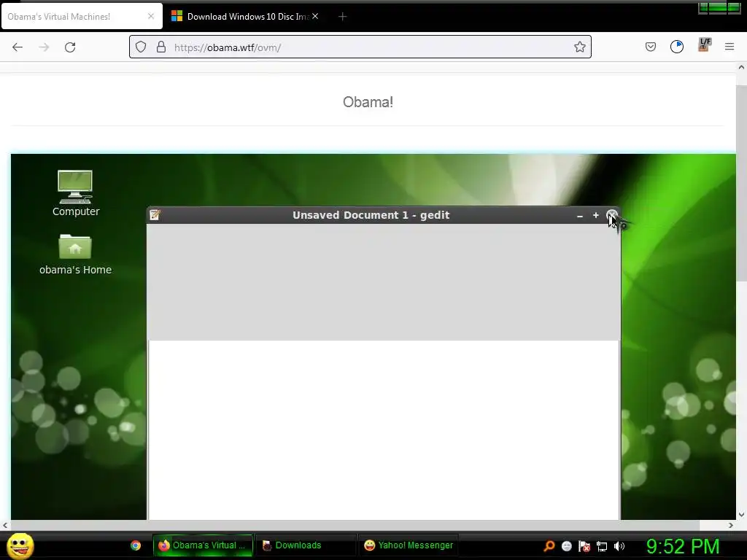Click the L/F extension toolbar icon
The height and width of the screenshot is (560, 747).
click(x=704, y=44)
